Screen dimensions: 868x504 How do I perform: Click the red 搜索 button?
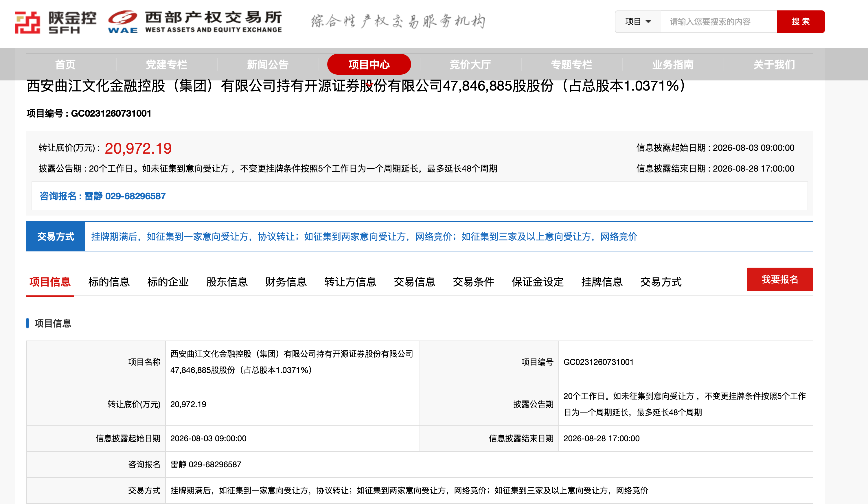801,22
